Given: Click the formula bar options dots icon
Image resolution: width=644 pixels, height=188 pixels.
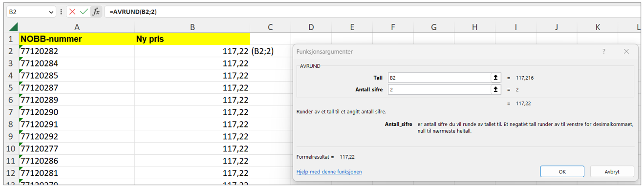Looking at the screenshot, I should click(61, 12).
